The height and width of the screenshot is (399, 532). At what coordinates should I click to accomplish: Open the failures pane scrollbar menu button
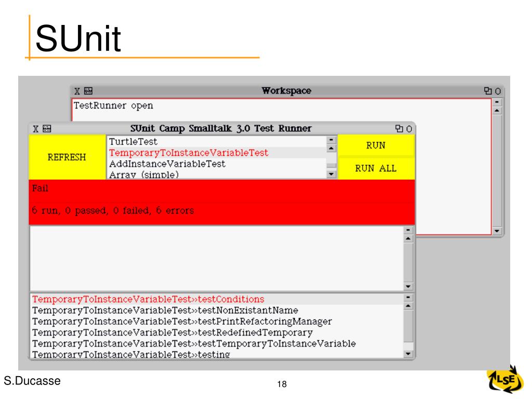tap(408, 230)
